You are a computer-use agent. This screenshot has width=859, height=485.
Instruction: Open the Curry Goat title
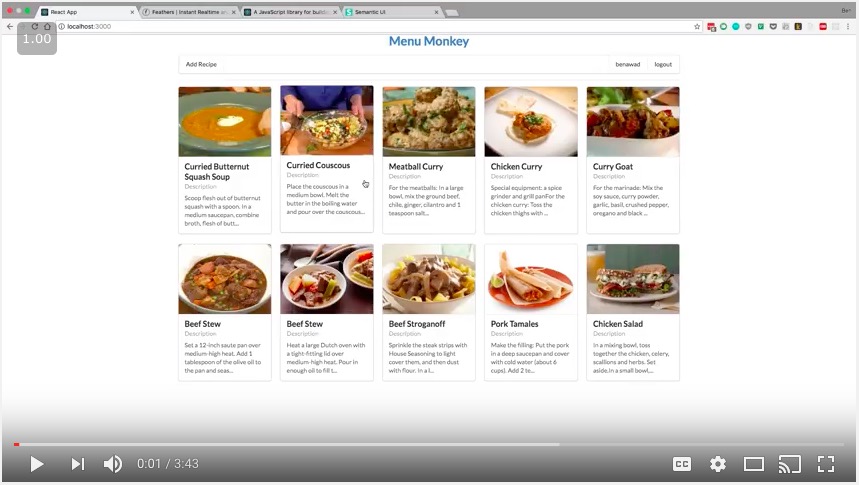click(612, 167)
